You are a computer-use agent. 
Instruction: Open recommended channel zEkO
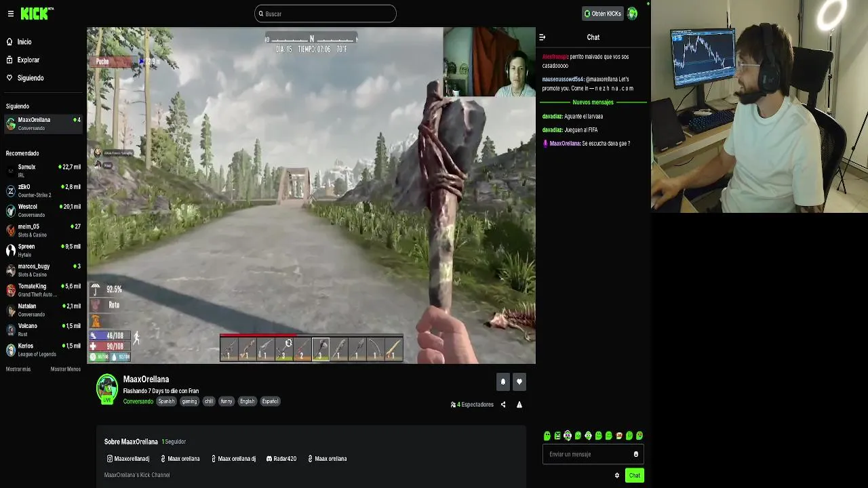coord(43,190)
